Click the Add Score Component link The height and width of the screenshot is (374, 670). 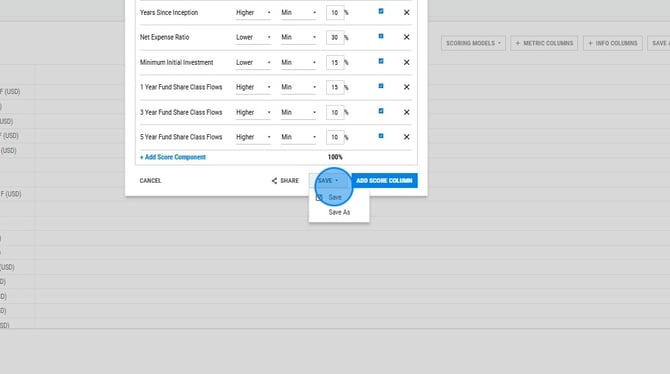pyautogui.click(x=173, y=157)
